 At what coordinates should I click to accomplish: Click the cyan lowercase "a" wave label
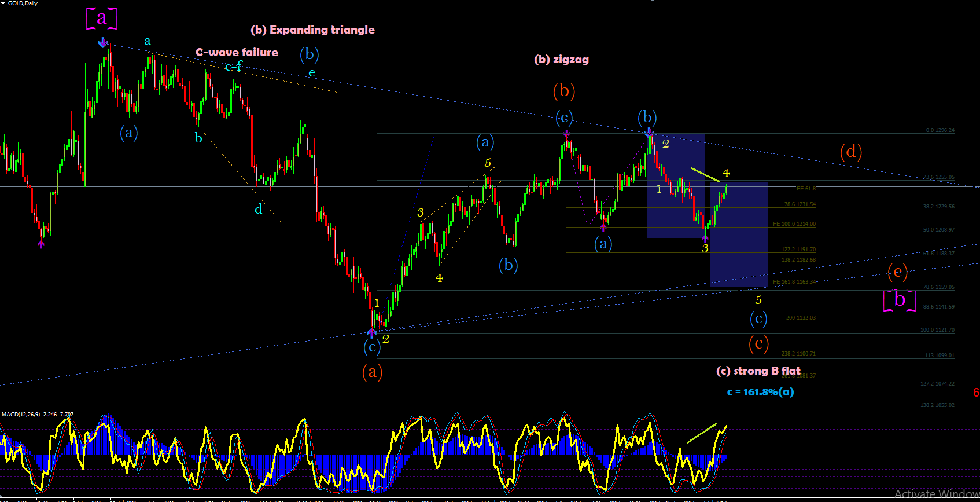tap(148, 41)
